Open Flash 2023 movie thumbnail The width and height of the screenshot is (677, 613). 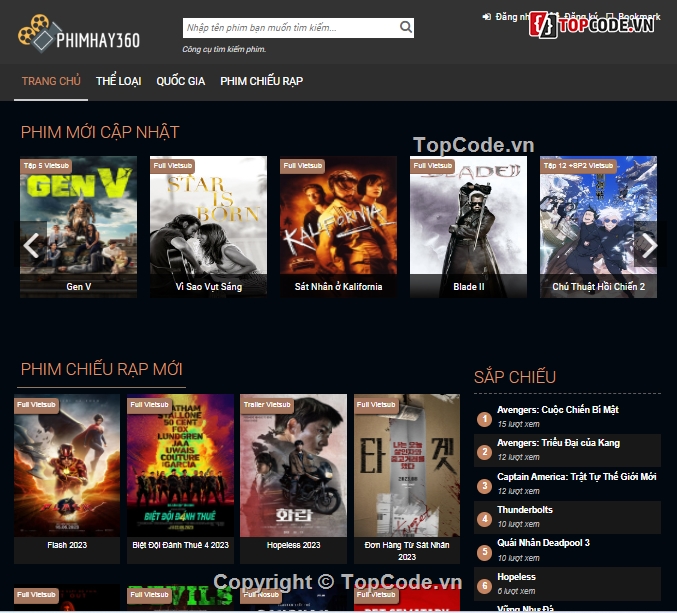67,470
